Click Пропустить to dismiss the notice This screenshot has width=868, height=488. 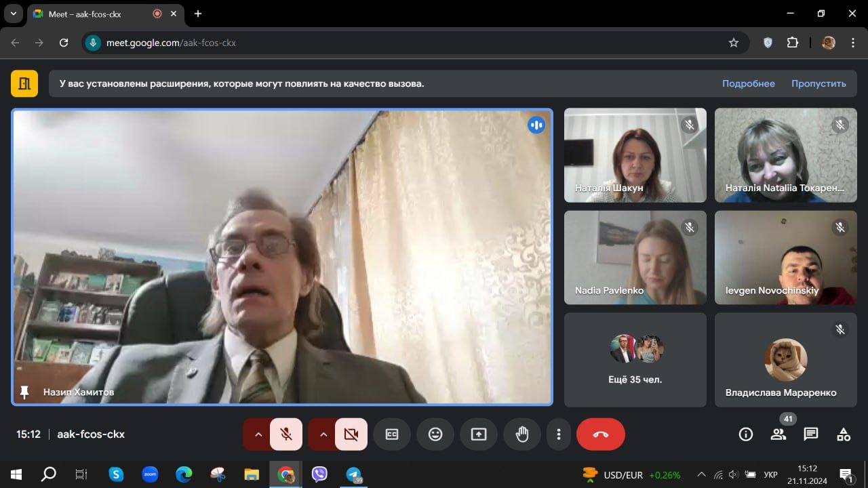(x=818, y=83)
